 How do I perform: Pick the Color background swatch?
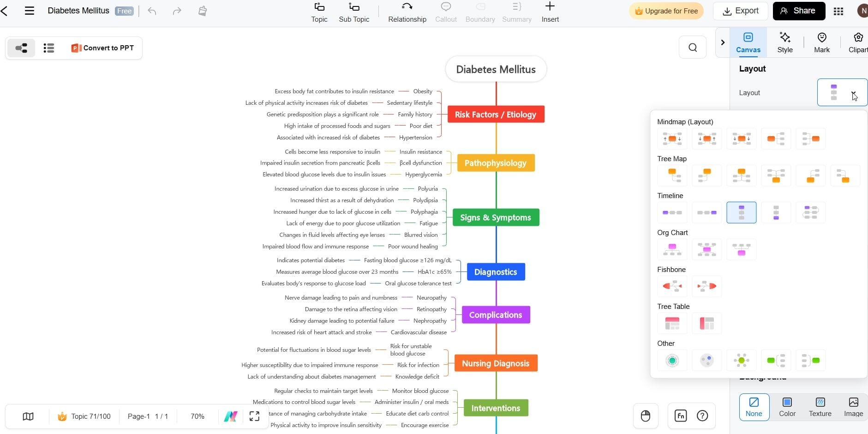[787, 407]
